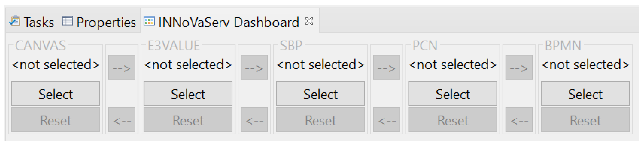Switch to the Tasks tab
Screen dimensions: 644x146
point(39,22)
